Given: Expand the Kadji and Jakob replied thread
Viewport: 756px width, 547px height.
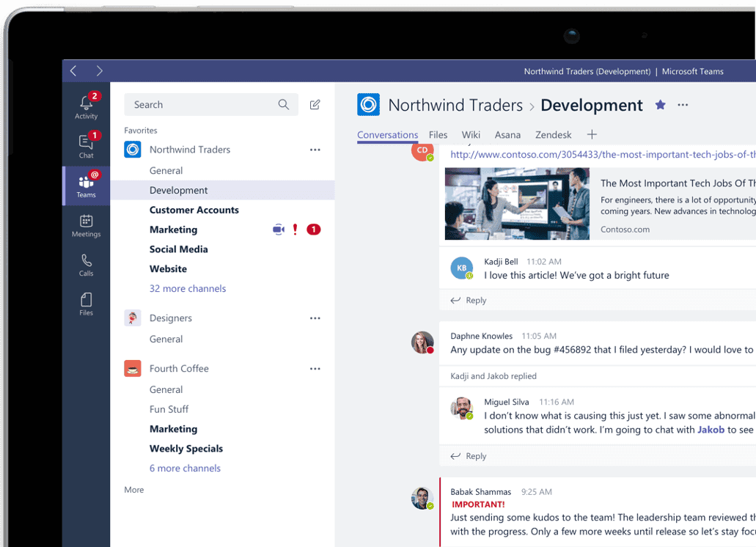Looking at the screenshot, I should point(493,376).
